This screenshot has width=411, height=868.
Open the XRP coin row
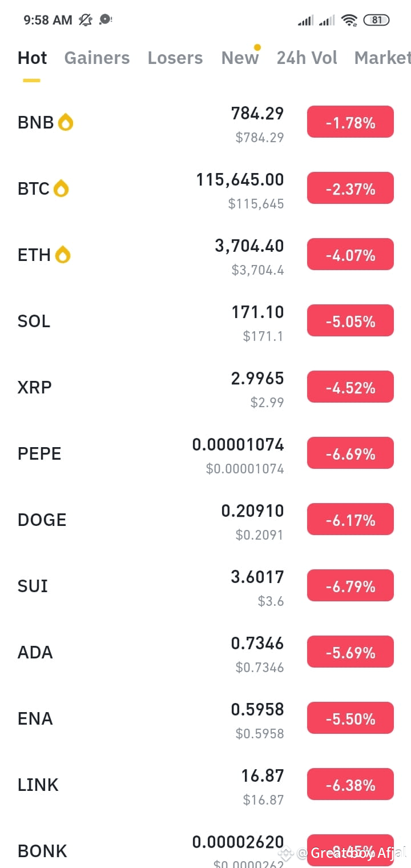205,387
